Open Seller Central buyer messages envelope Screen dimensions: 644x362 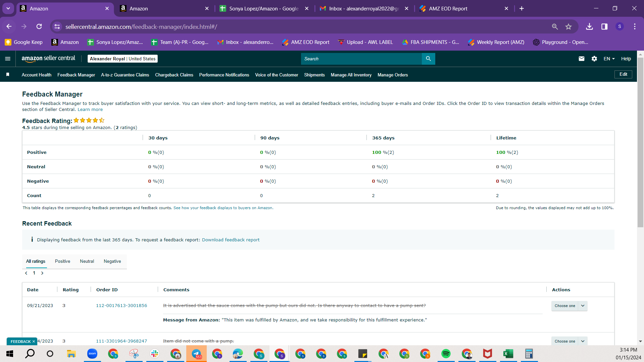pos(581,59)
